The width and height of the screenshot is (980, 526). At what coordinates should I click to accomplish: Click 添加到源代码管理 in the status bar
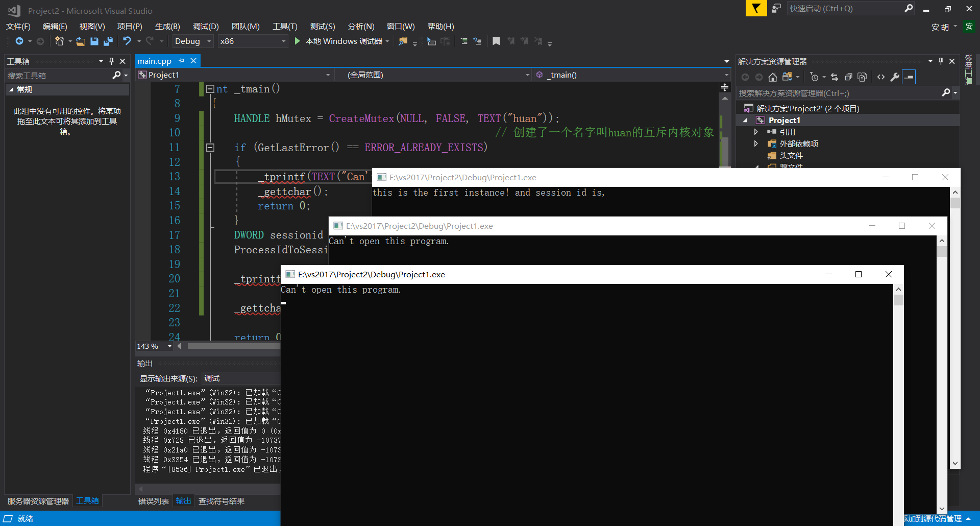click(934, 518)
